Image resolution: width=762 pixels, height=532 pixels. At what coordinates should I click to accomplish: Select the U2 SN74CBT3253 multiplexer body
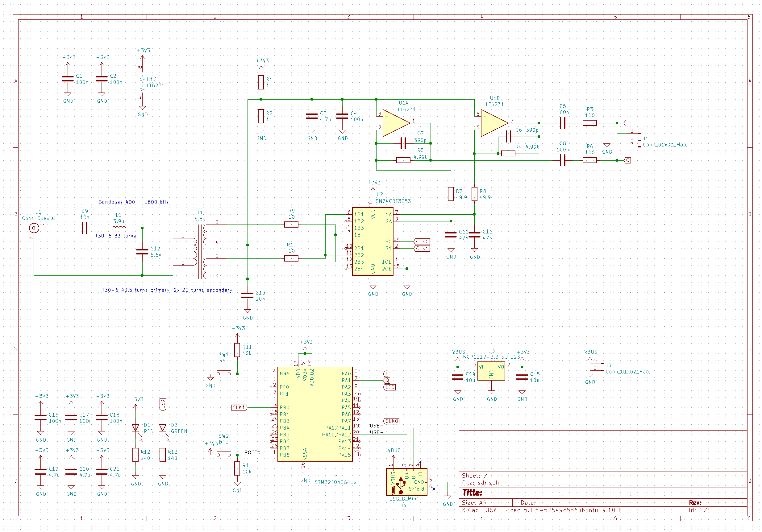[x=373, y=241]
